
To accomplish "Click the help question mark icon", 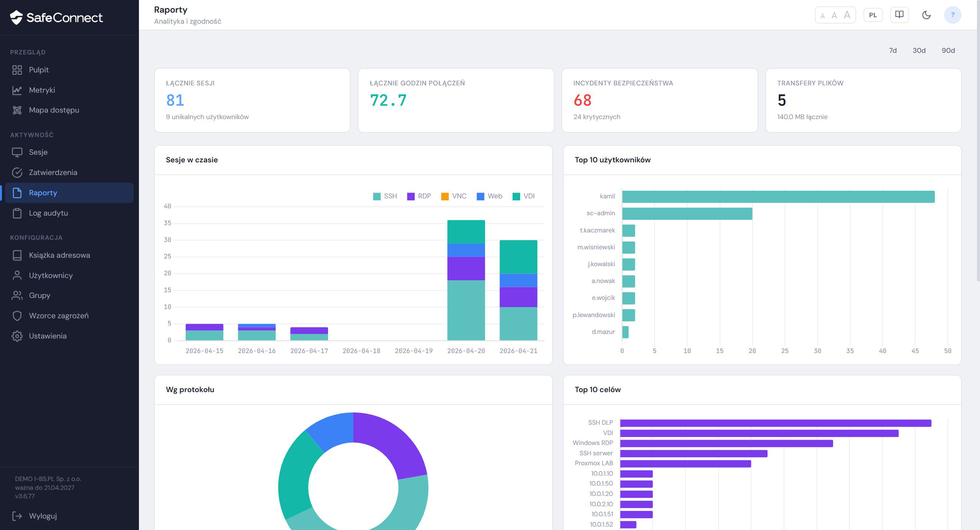I will pos(953,15).
